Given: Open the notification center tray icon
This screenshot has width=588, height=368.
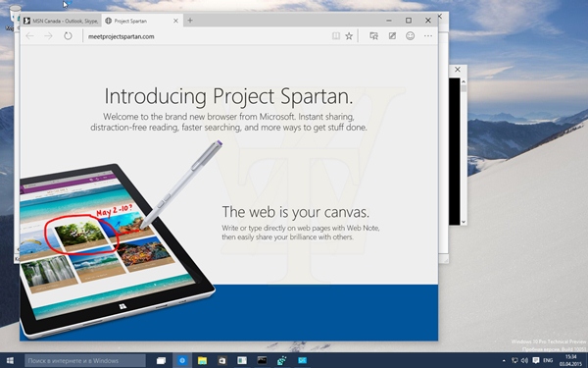Looking at the screenshot, I should pos(536,360).
